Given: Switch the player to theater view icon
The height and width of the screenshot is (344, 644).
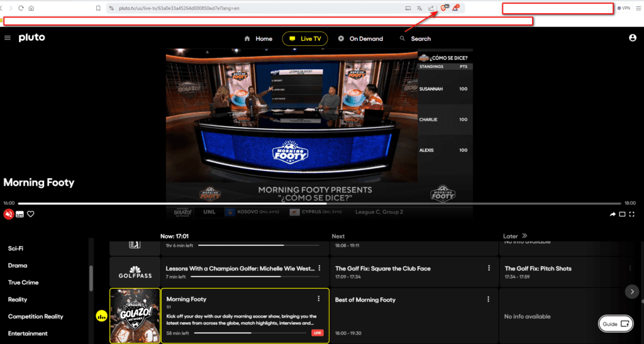Looking at the screenshot, I should click(622, 214).
